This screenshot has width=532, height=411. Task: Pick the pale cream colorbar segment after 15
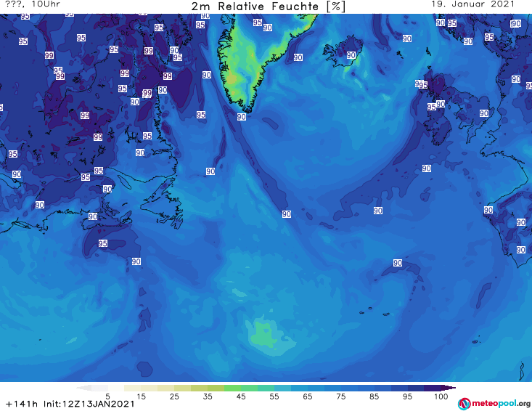click(x=150, y=388)
